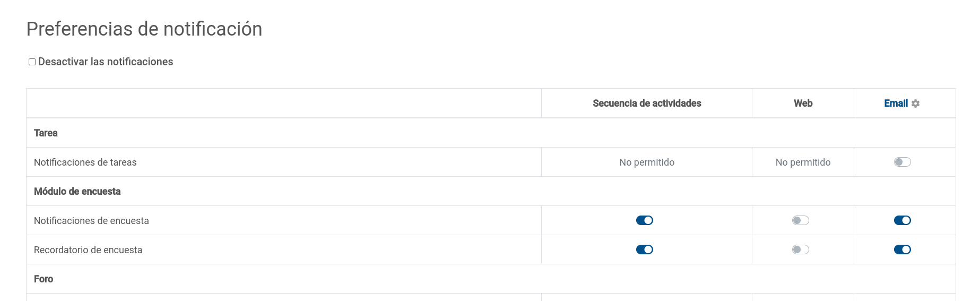The height and width of the screenshot is (301, 980).
Task: Click the Email column header link
Action: 896,104
